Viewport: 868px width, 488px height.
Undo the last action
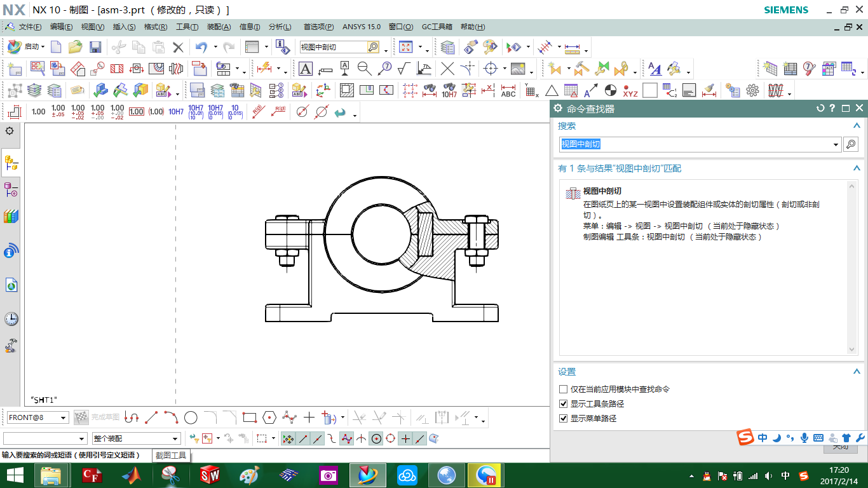[201, 47]
